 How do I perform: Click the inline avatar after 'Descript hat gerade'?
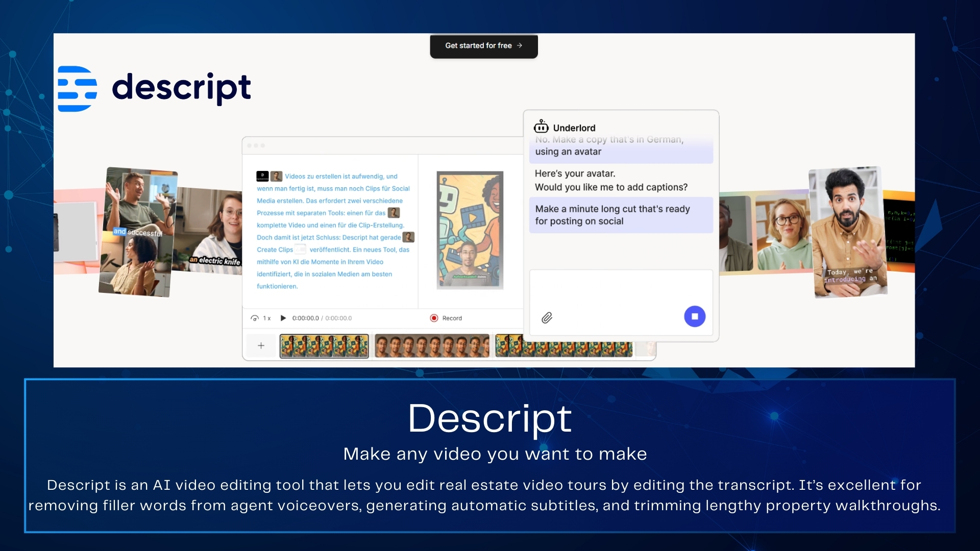pyautogui.click(x=408, y=237)
